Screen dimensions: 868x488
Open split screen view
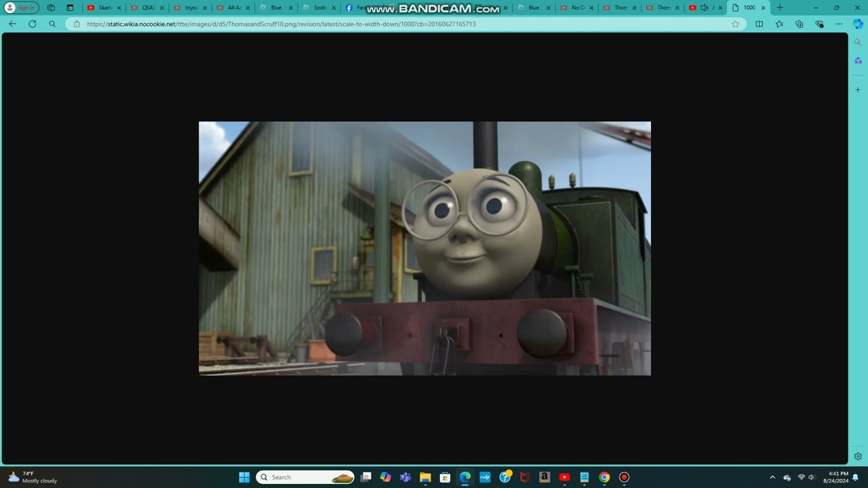click(x=759, y=24)
